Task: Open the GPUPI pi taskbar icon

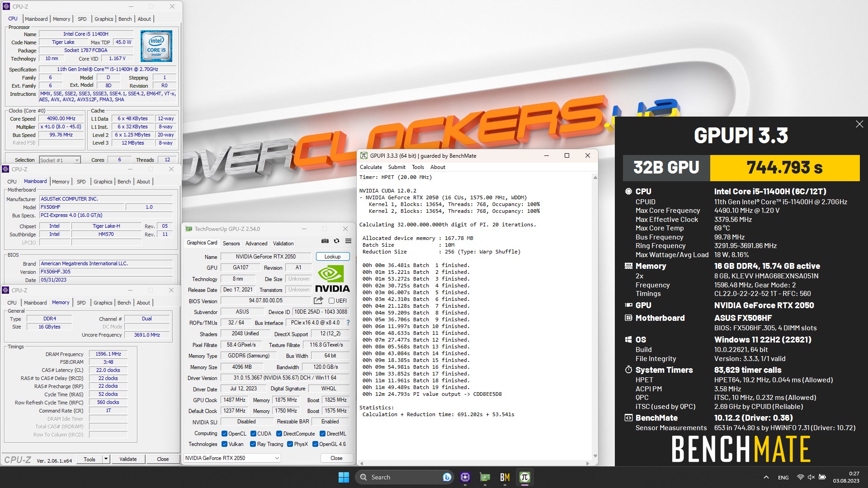Action: pos(525,477)
